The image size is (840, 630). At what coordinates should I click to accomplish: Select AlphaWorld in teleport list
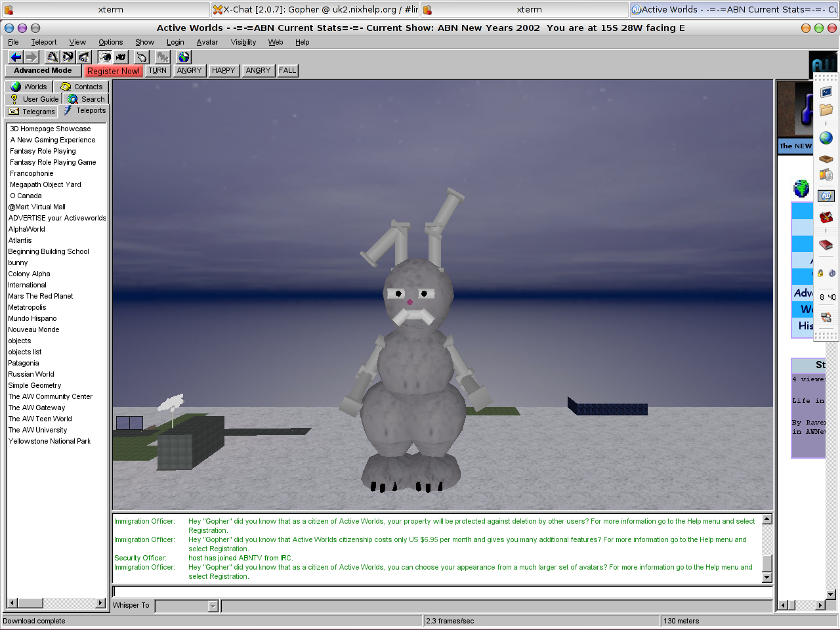coord(27,229)
